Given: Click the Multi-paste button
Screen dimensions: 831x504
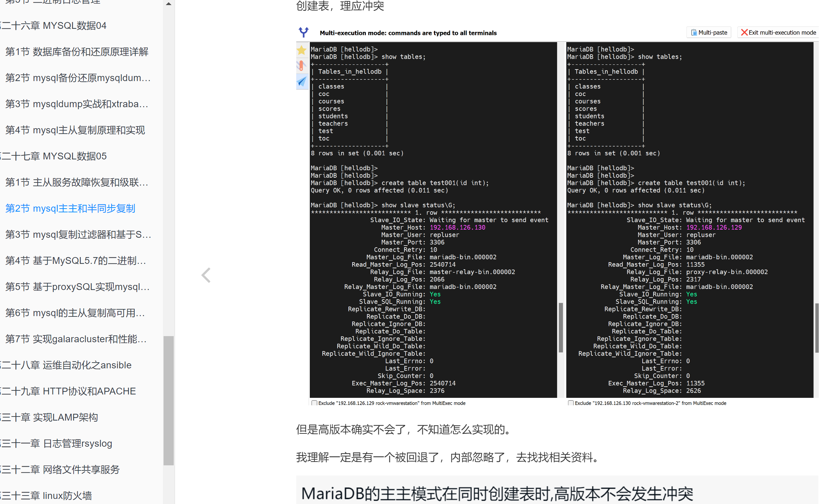Looking at the screenshot, I should tap(709, 32).
